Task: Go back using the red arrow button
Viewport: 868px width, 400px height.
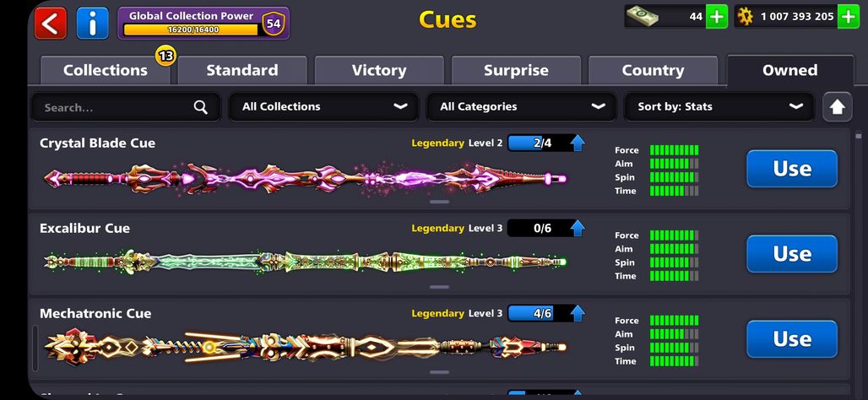Action: click(x=51, y=24)
